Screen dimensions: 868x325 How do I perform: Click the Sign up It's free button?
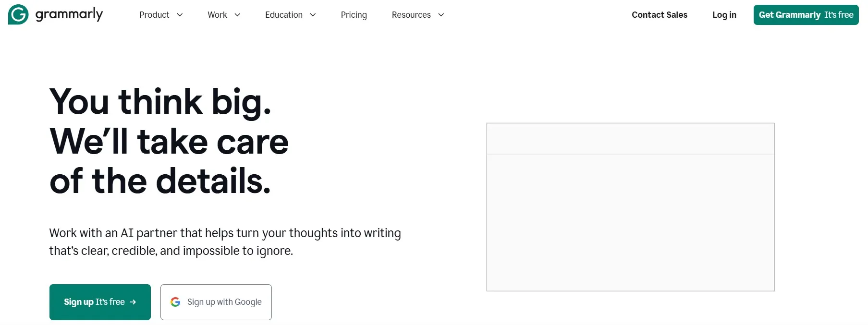coord(99,302)
